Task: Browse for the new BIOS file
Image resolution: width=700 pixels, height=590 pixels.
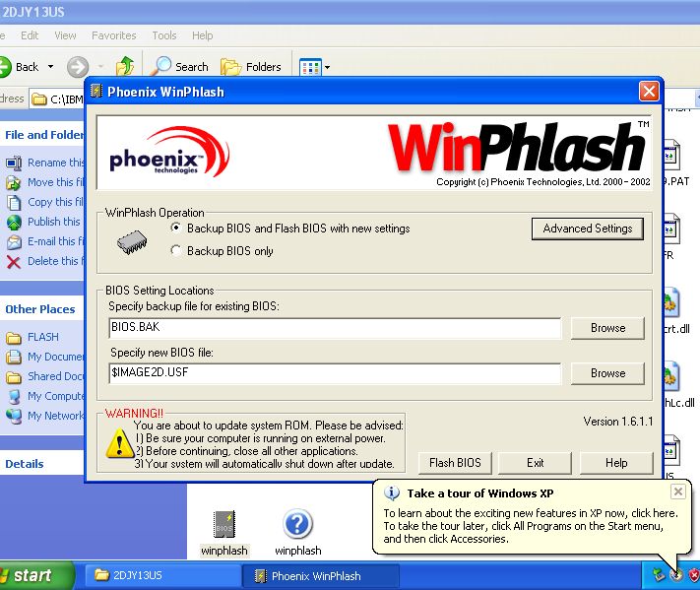Action: click(x=607, y=373)
